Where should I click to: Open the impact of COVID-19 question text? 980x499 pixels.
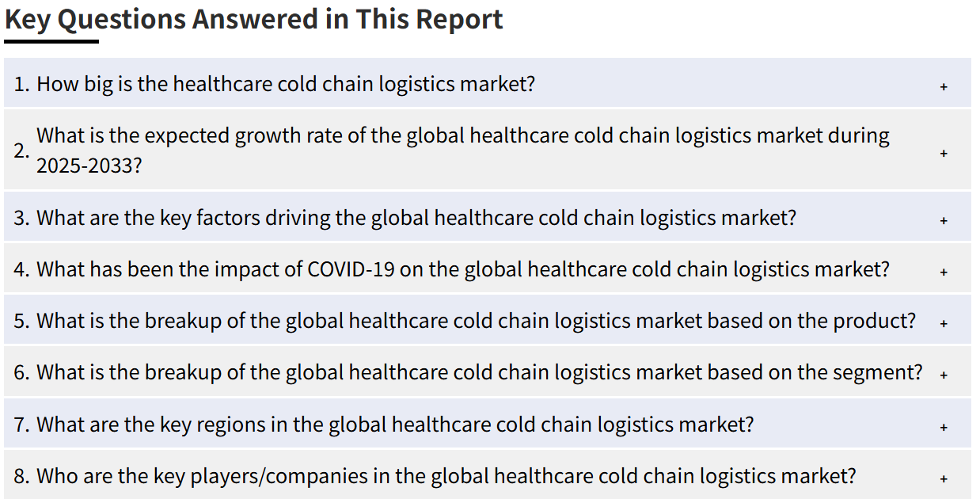coord(463,269)
